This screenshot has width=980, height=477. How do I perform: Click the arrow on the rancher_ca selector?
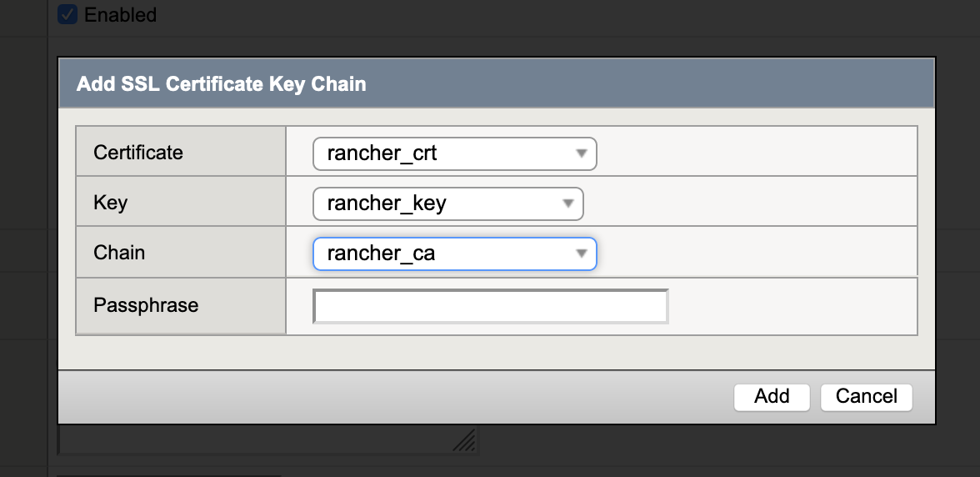tap(582, 254)
